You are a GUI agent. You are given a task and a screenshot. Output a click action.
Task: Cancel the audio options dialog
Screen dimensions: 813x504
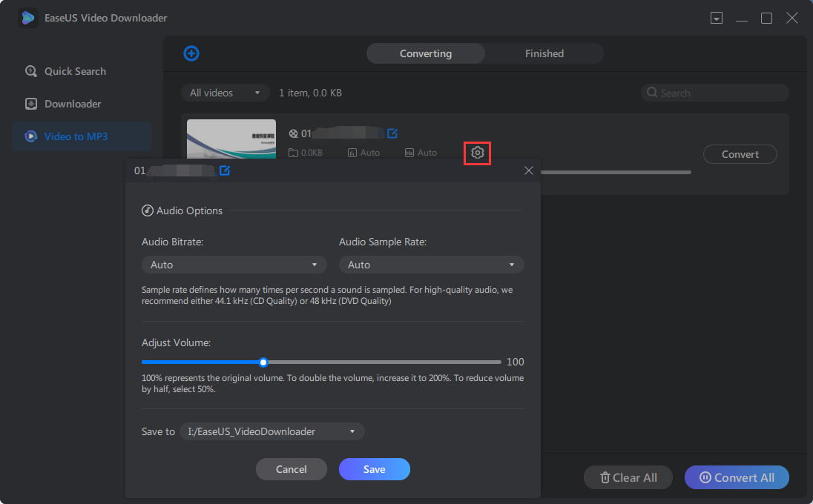(291, 469)
